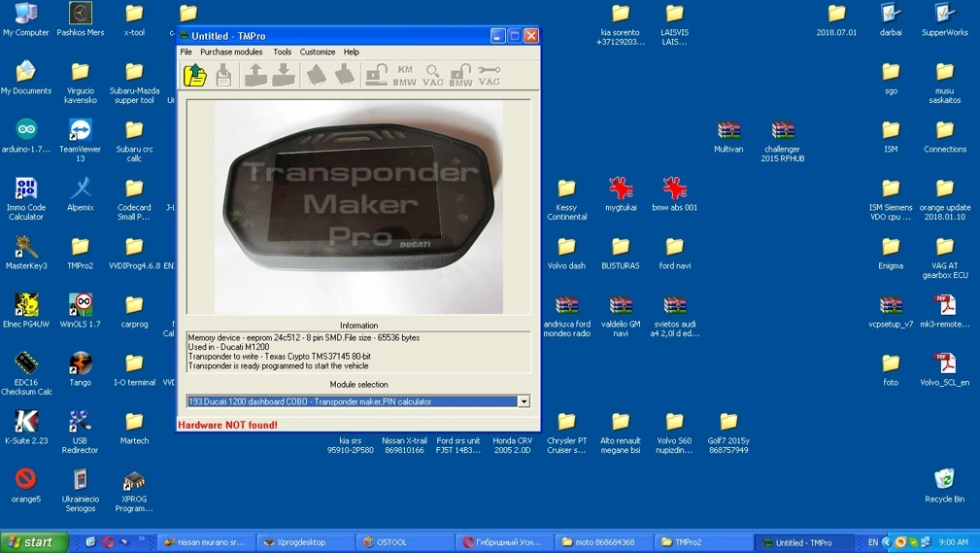This screenshot has width=980, height=553.
Task: Select the K-Suite 2.23 desktop icon
Action: (26, 428)
